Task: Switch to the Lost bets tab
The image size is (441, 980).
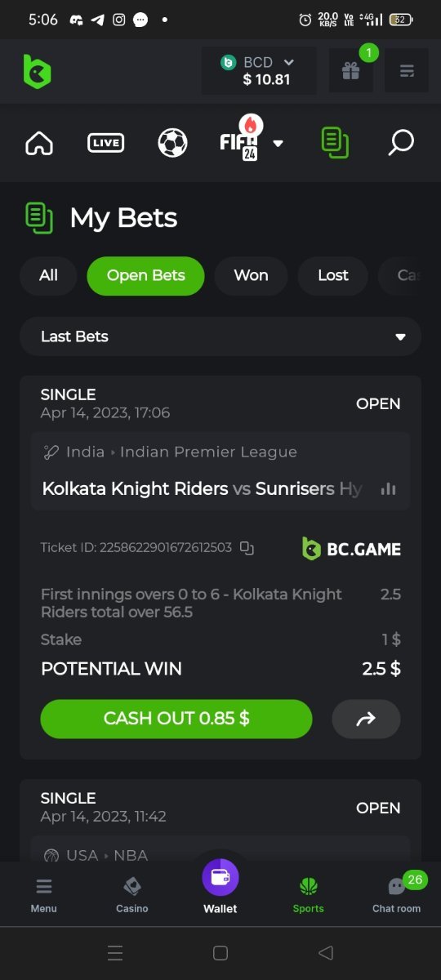Action: (333, 275)
